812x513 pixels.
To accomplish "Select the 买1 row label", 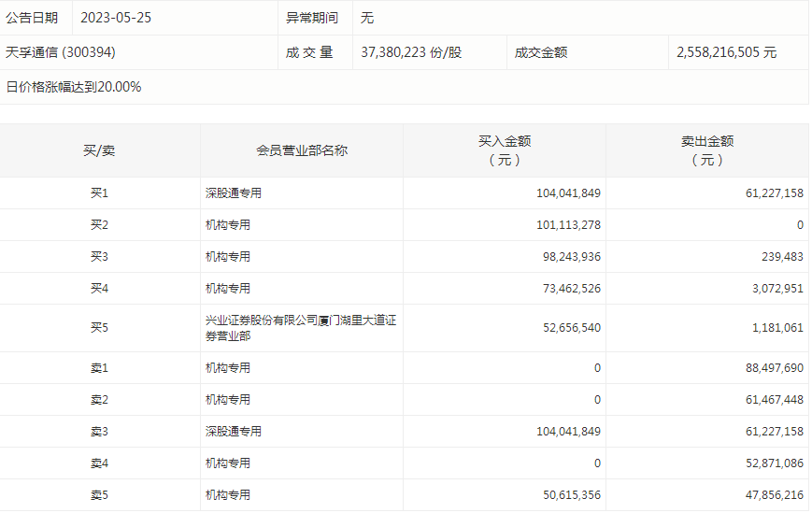I will click(99, 193).
